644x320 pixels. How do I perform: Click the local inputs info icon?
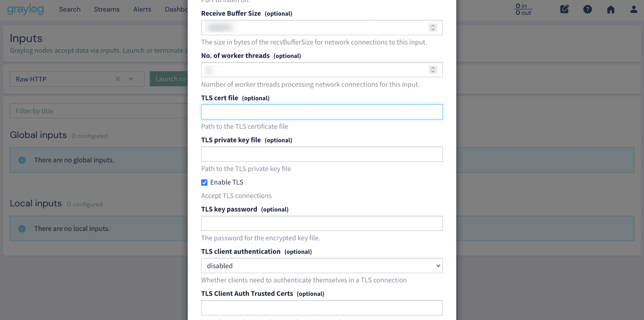click(x=22, y=228)
